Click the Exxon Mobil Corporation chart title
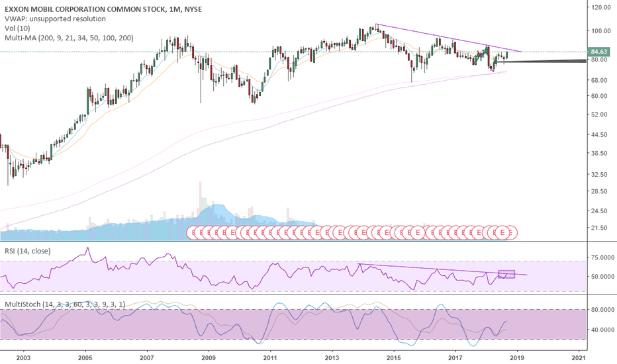Image resolution: width=617 pixels, height=364 pixels. click(x=103, y=9)
